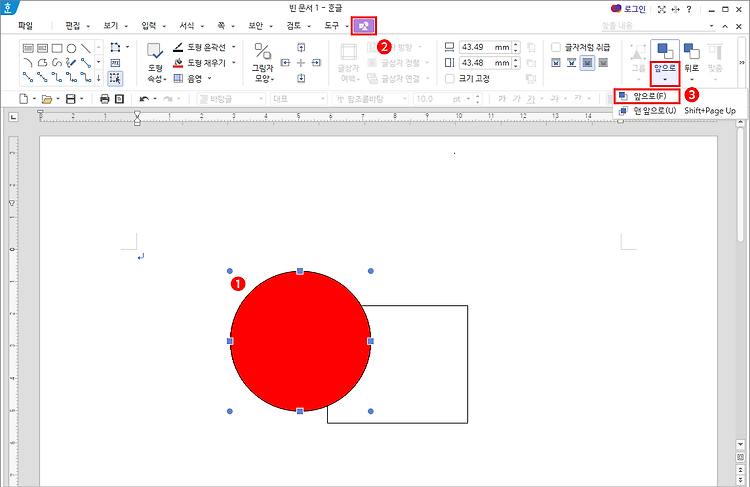The height and width of the screenshot is (487, 750).
Task: Toggle the 글자처럼 취급 checkbox
Action: click(556, 47)
